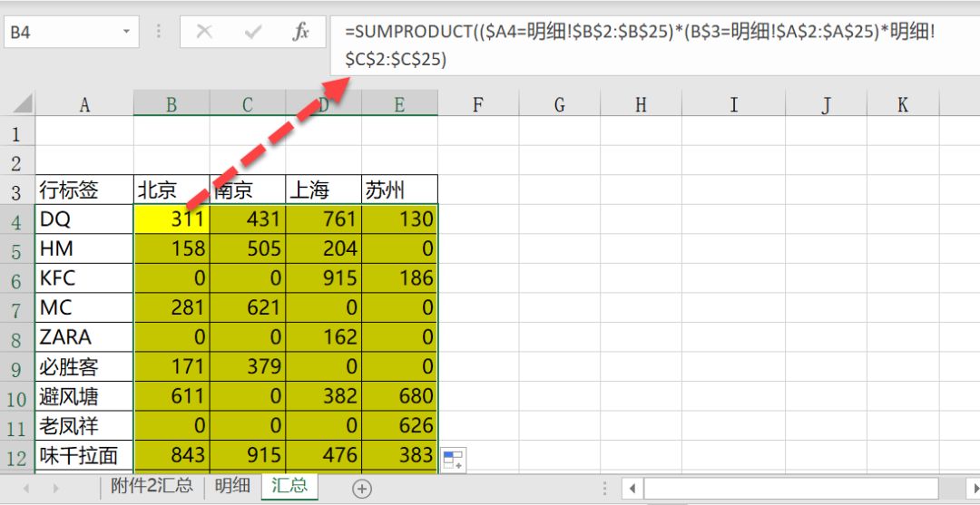Select the DQ row label cell
This screenshot has height=505, width=980.
pos(84,219)
